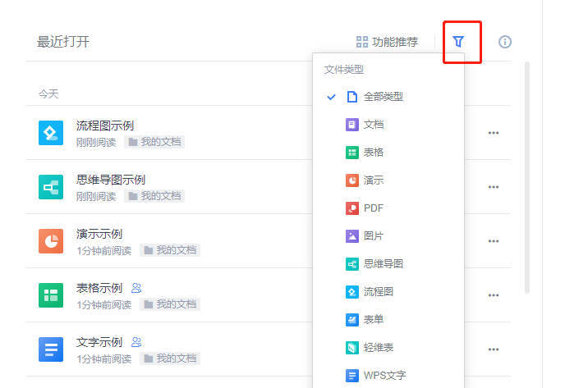This screenshot has height=388, width=588.
Task: Open more options for 思维导图示例
Action: 494,187
